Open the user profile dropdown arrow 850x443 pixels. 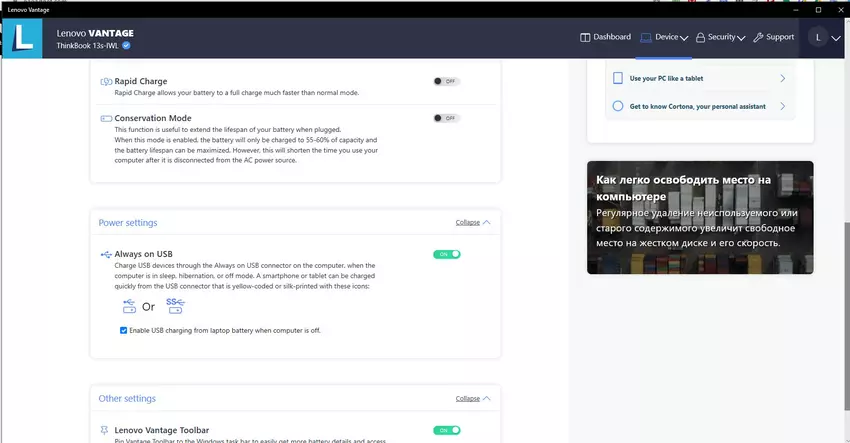837,38
